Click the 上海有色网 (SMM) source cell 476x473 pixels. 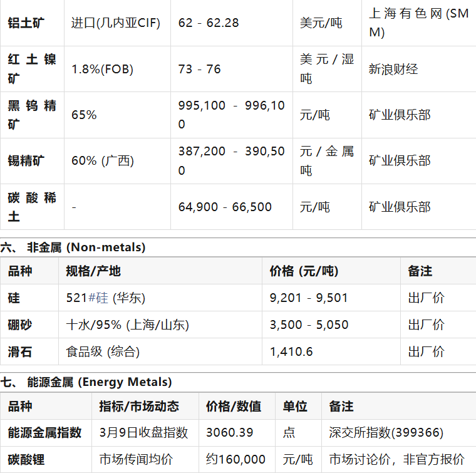click(418, 23)
